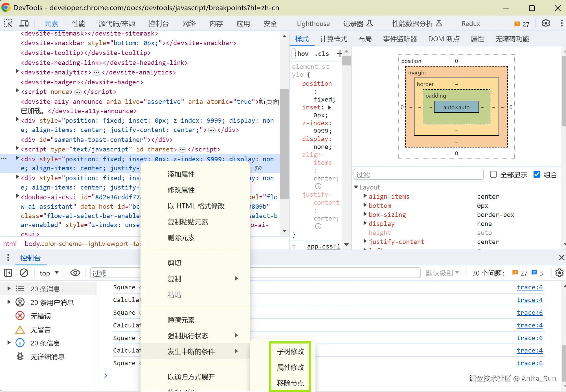The width and height of the screenshot is (566, 392).
Task: Open the top context dropdown
Action: point(49,273)
